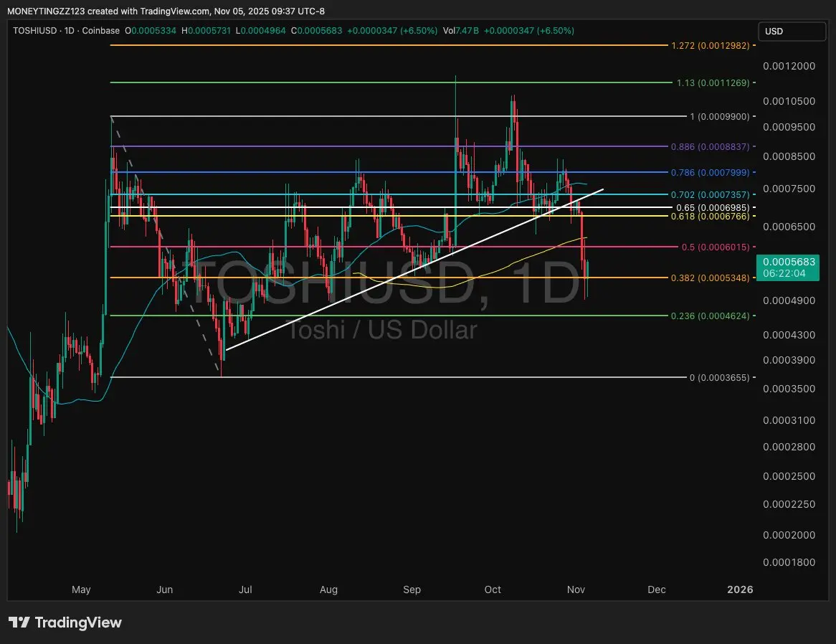
Task: Click the Jun label on time axis
Action: coord(165,589)
